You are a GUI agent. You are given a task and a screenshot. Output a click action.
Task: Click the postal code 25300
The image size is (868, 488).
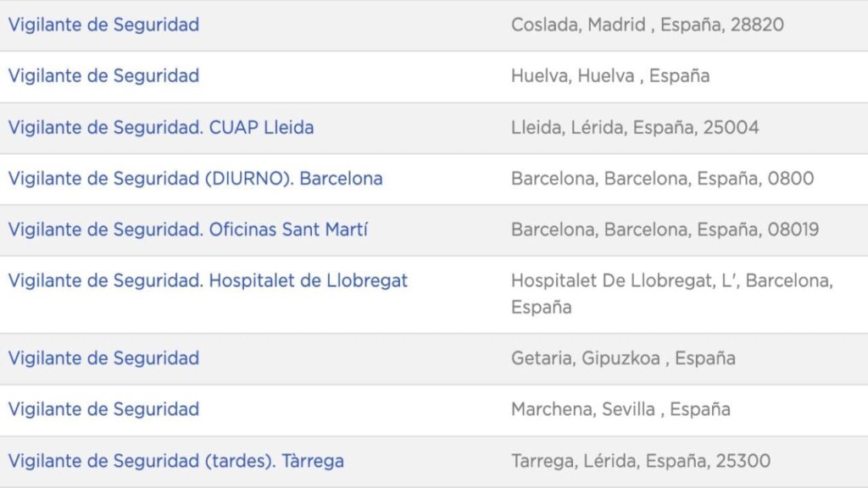click(x=743, y=462)
